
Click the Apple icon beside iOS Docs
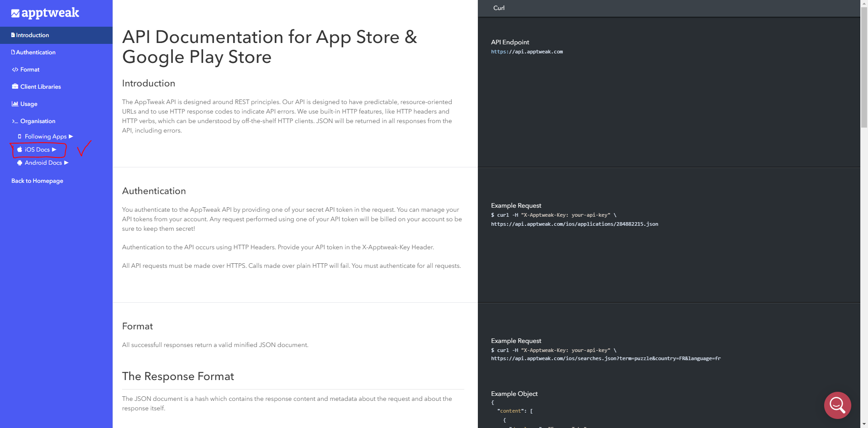(x=19, y=149)
